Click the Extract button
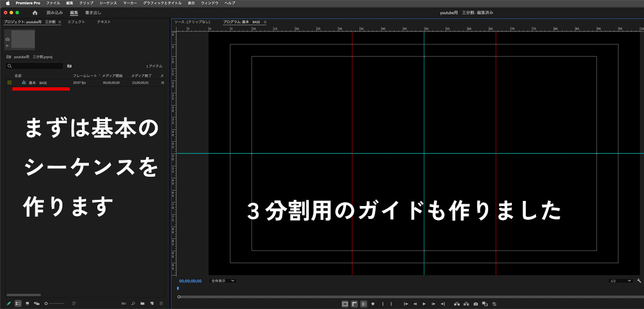Screen dimensions: 644x309 [466, 304]
